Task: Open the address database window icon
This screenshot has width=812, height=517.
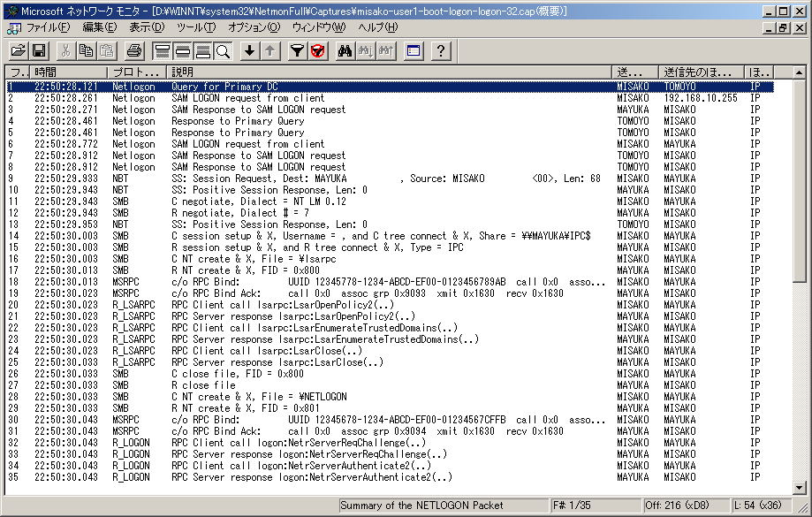Action: 414,50
